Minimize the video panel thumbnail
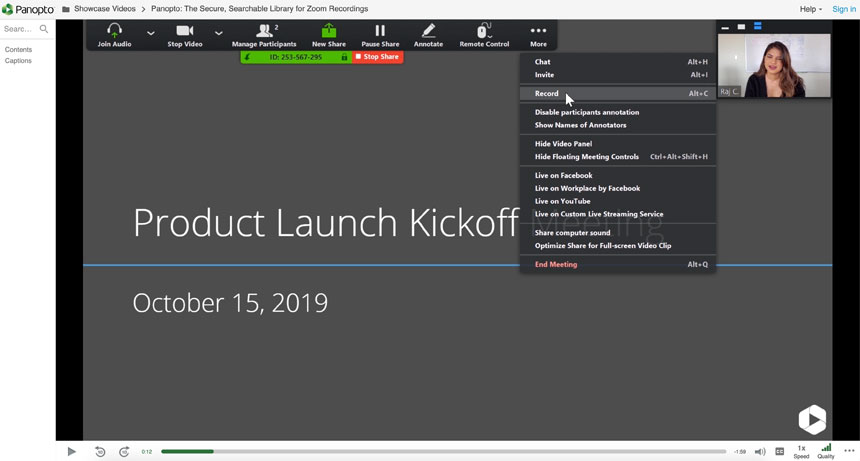860x461 pixels. [x=725, y=27]
